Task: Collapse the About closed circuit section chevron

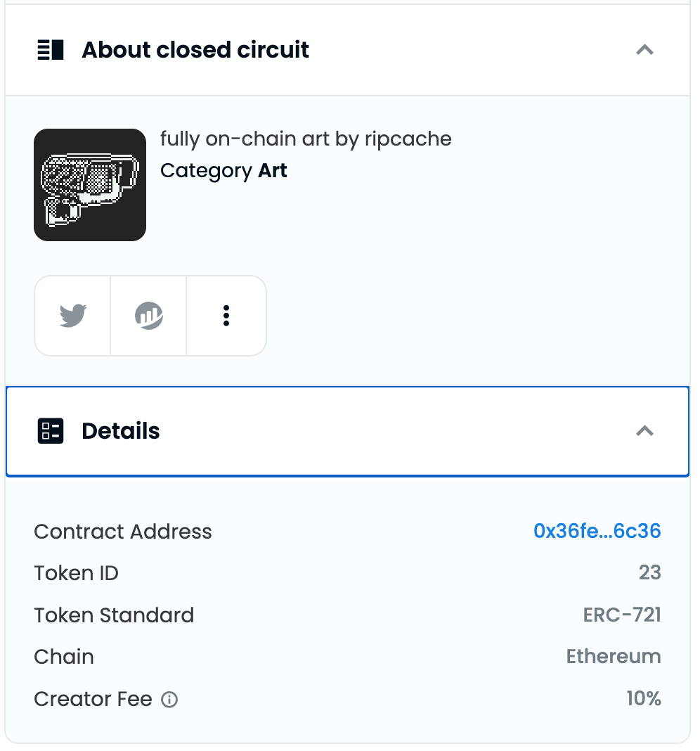Action: click(x=644, y=50)
